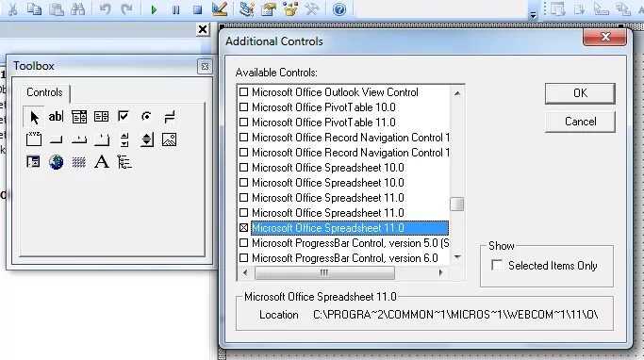Screen dimensions: 644x360
Task: Open Properties Window from toolbar icon
Action: point(268,8)
